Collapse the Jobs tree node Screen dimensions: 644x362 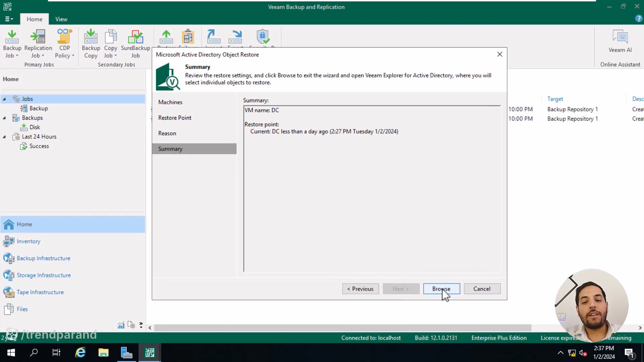pyautogui.click(x=4, y=99)
